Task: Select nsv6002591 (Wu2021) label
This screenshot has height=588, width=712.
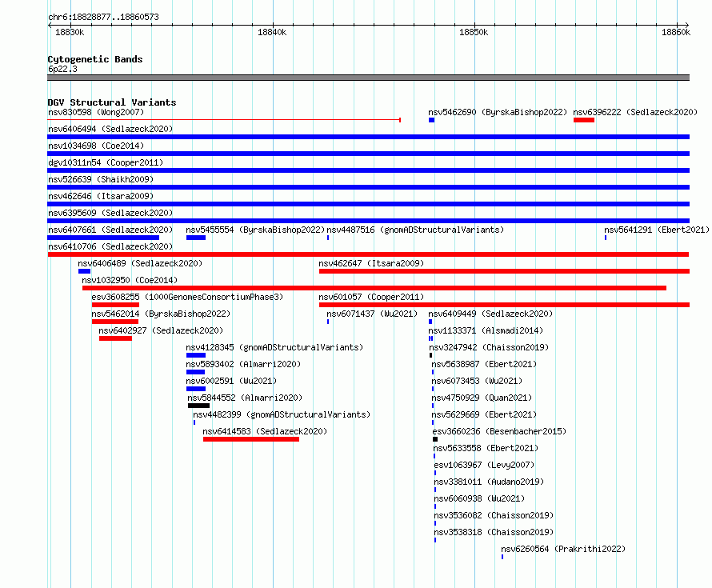Action: 231,381
